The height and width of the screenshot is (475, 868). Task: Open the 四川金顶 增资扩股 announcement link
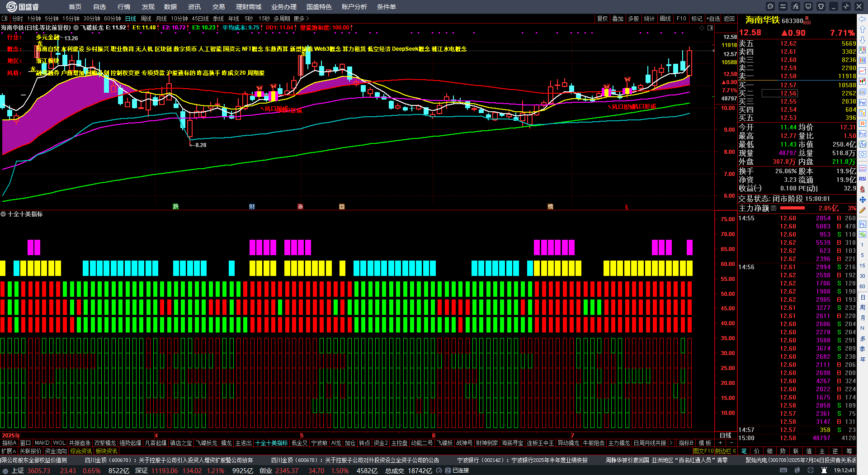point(169,460)
